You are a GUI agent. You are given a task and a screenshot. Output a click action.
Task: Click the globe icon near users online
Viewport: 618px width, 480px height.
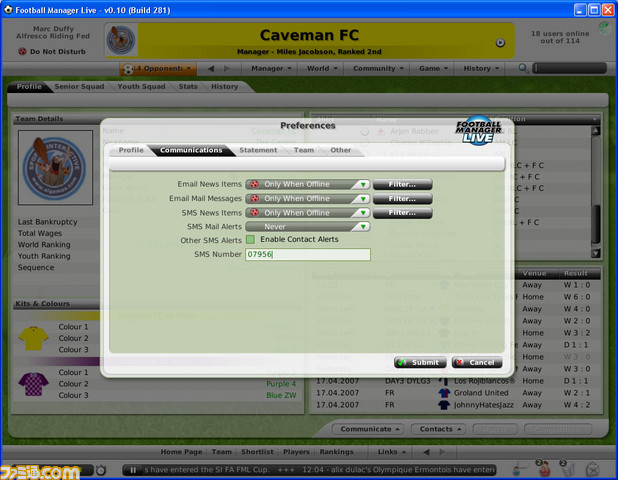tap(604, 28)
